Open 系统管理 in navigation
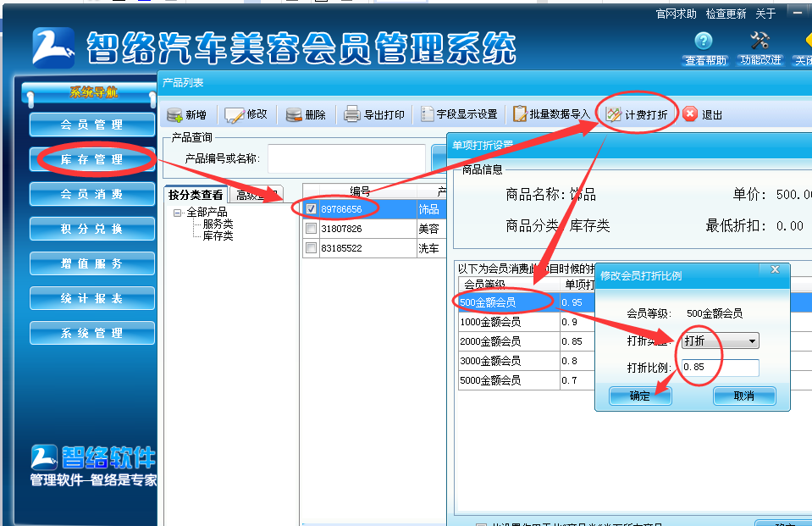This screenshot has height=526, width=812. coord(92,333)
